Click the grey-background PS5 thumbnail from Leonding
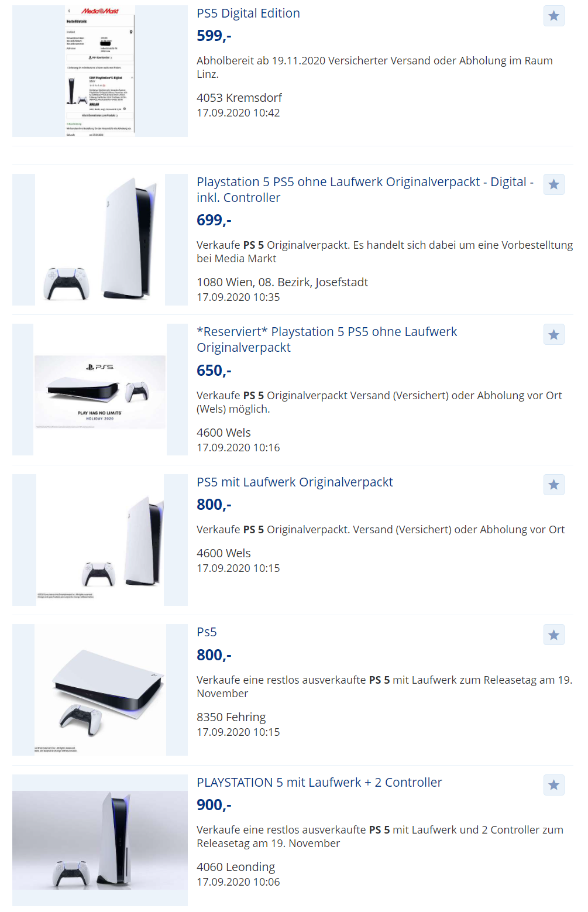588x912 pixels. click(x=100, y=841)
